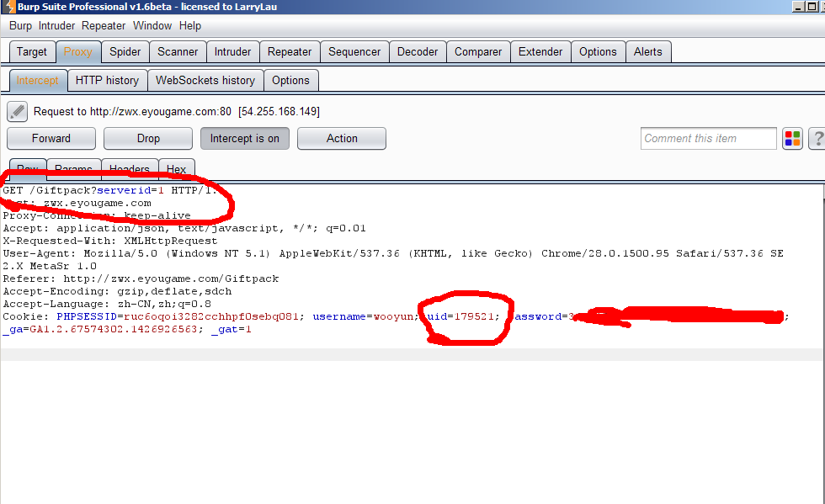
Task: Select the Proxy tab
Action: tap(77, 51)
